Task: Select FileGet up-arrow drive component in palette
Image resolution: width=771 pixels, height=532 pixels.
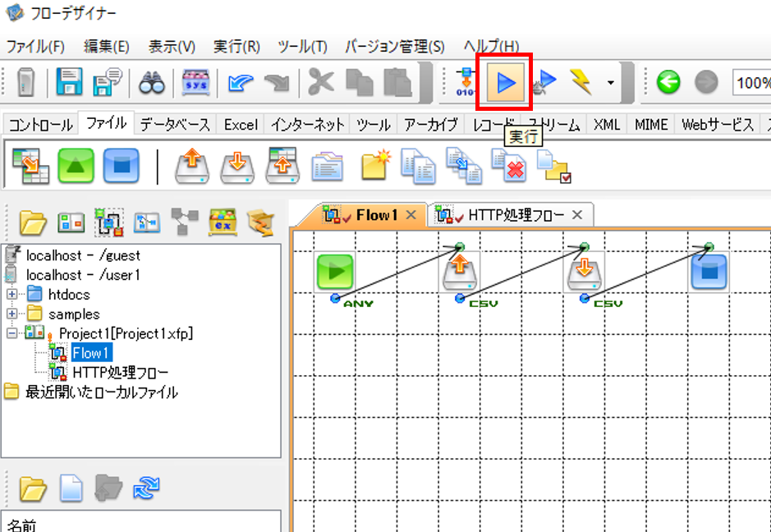Action: click(192, 166)
